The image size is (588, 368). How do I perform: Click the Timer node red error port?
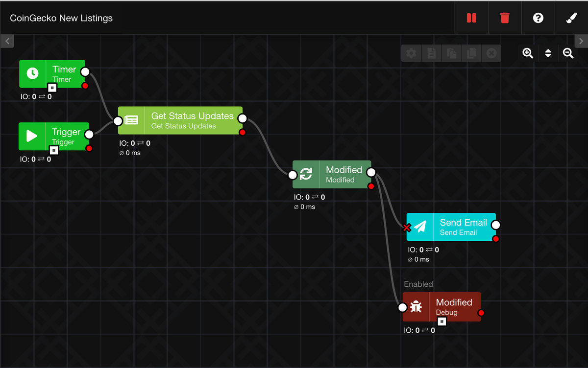pyautogui.click(x=85, y=86)
